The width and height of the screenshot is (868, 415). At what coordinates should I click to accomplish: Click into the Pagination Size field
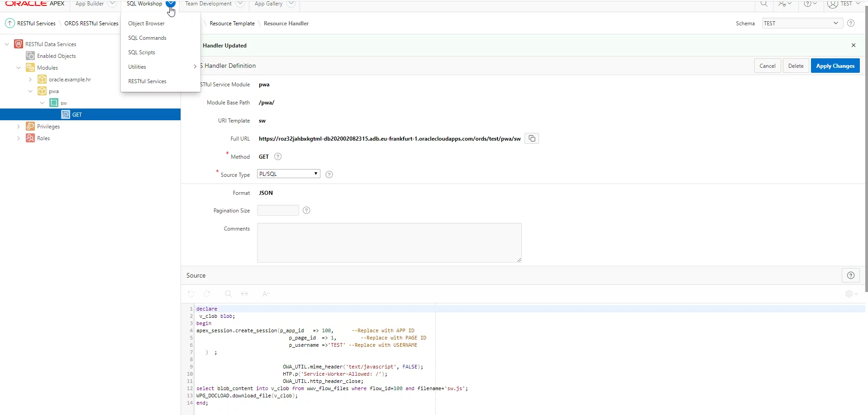278,210
